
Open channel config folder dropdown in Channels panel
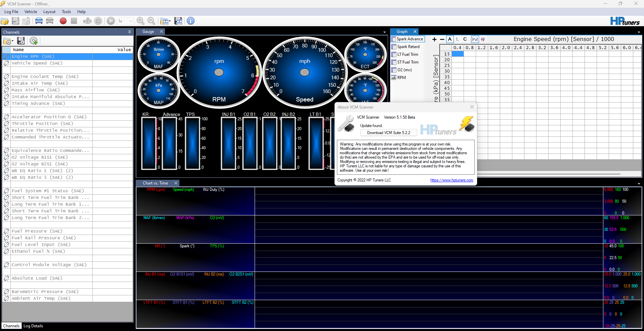tap(8, 41)
